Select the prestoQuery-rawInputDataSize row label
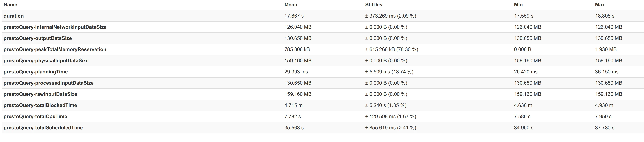The width and height of the screenshot is (644, 142). point(40,94)
